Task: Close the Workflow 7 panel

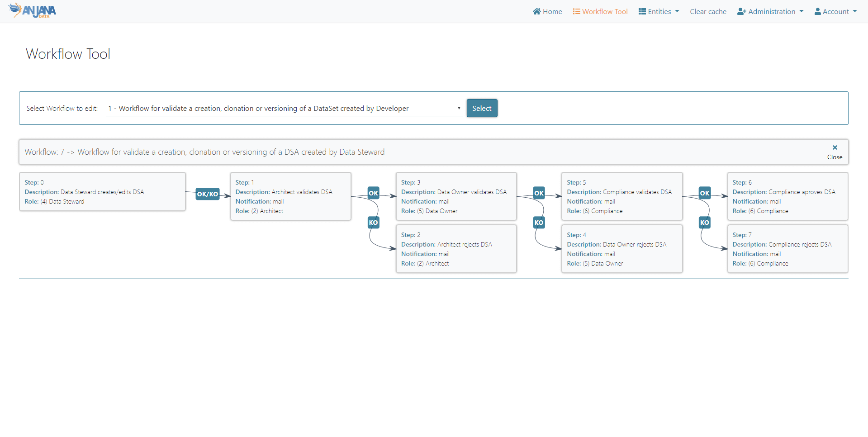Action: pos(835,152)
